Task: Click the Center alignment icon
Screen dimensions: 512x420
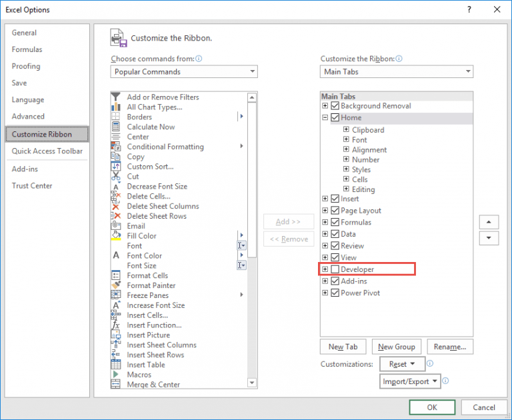Action: [x=115, y=137]
